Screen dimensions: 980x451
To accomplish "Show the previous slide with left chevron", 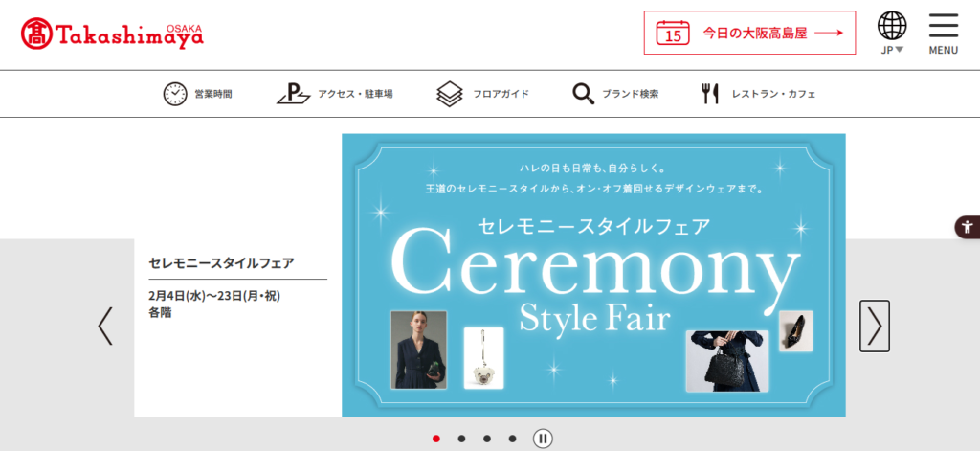I will [105, 326].
